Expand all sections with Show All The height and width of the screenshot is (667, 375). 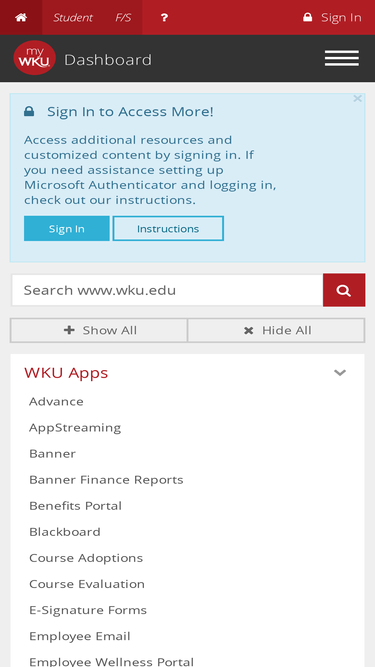tap(99, 330)
